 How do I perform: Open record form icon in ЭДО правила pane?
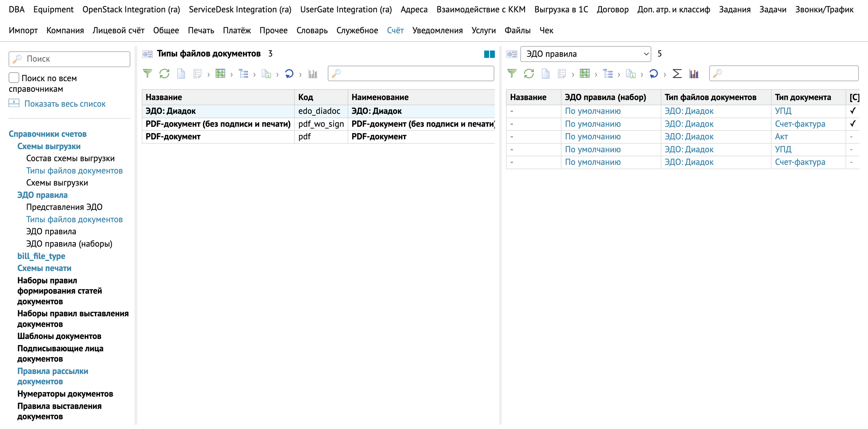(562, 73)
